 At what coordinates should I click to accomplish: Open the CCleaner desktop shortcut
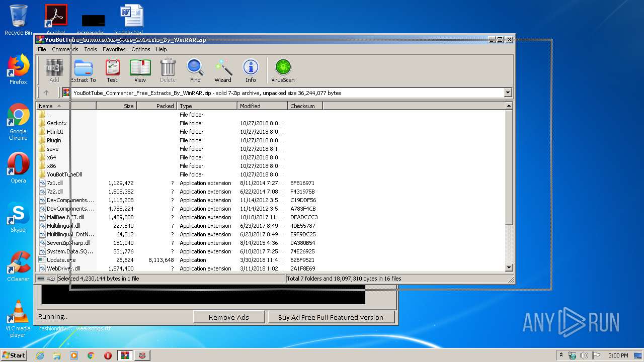click(x=18, y=266)
